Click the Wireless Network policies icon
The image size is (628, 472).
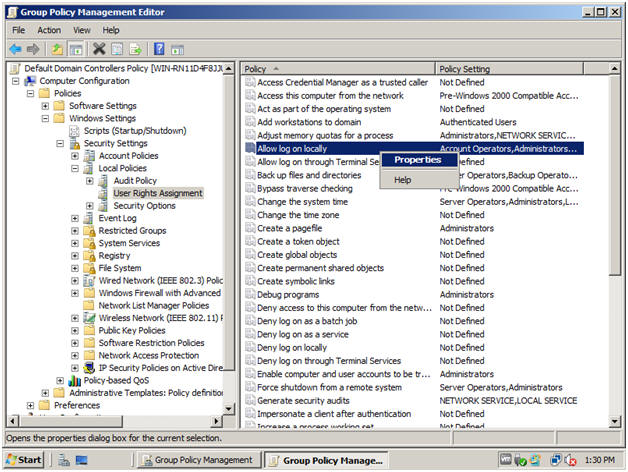(x=89, y=318)
